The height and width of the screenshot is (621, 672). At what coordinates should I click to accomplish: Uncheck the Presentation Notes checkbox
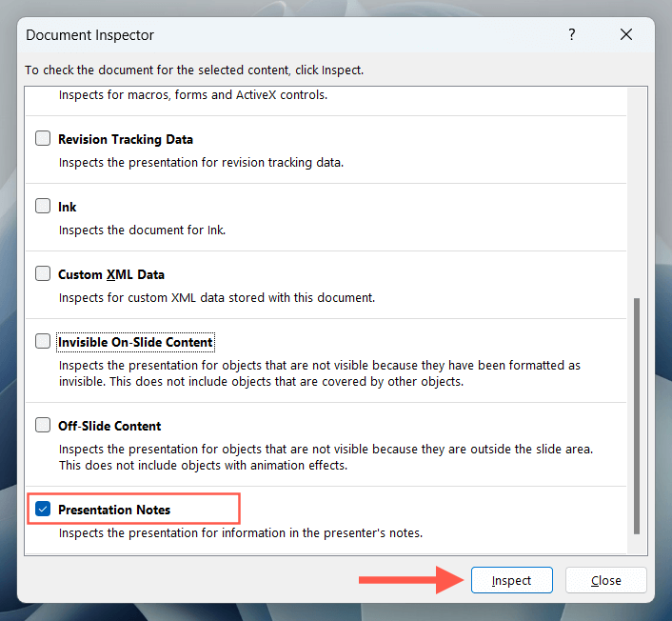point(43,510)
